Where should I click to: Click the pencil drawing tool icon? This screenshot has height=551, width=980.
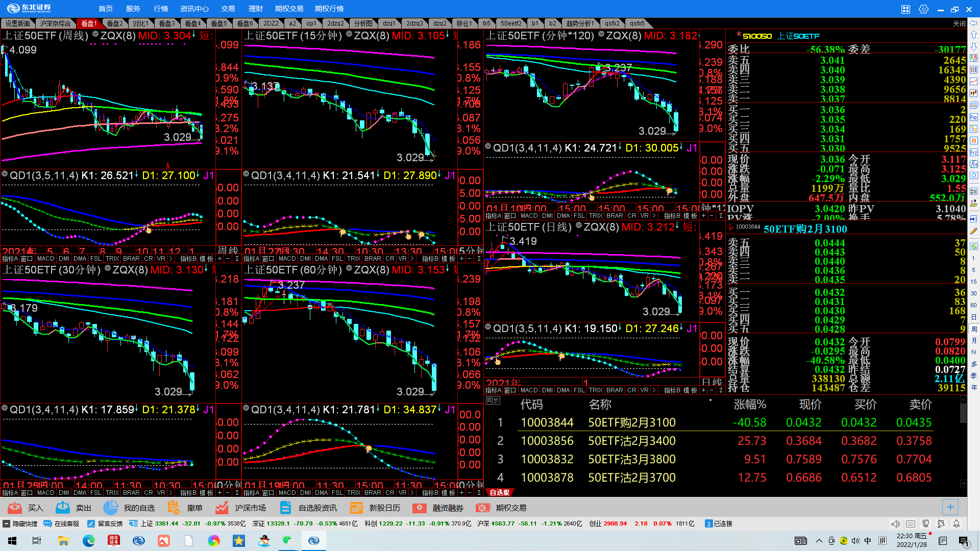(x=974, y=231)
